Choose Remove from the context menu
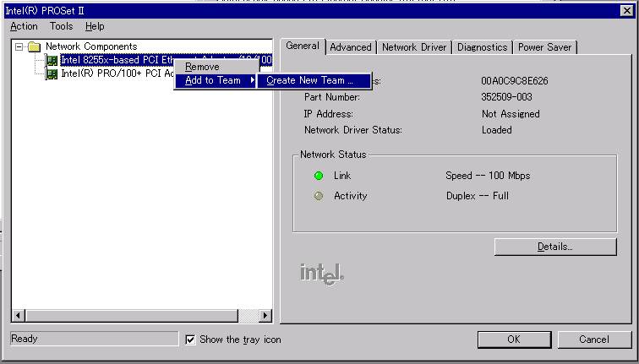 pyautogui.click(x=202, y=67)
